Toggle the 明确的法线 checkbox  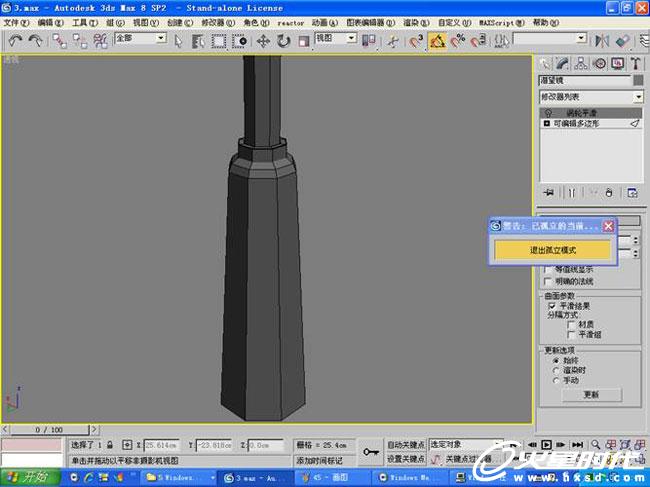coord(548,281)
